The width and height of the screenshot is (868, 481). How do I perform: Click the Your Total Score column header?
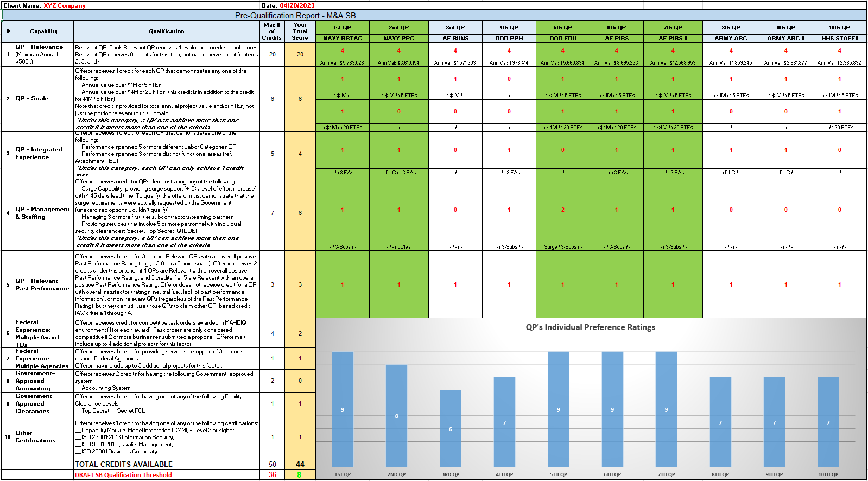point(300,31)
